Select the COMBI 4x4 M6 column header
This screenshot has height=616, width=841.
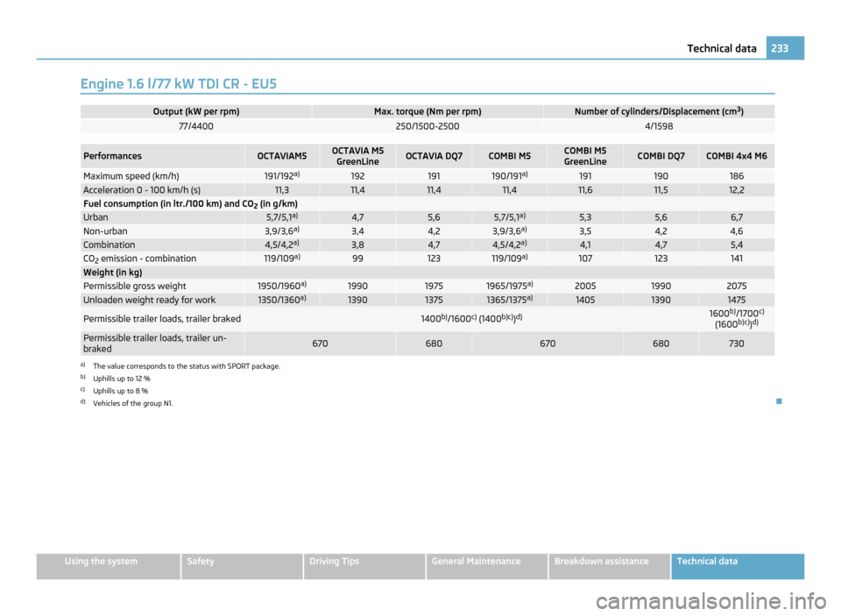737,156
